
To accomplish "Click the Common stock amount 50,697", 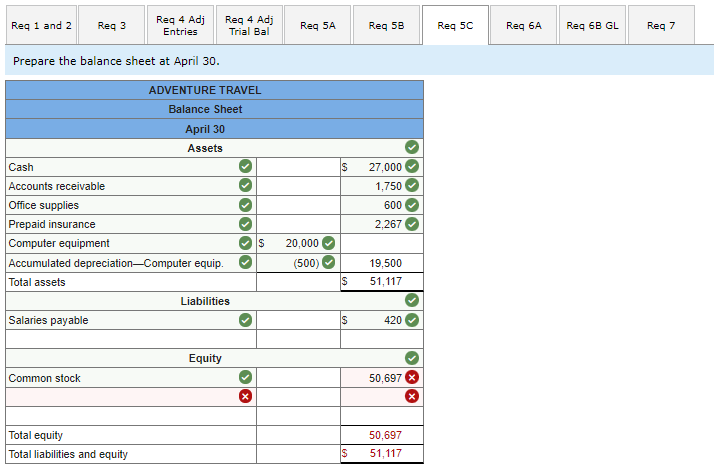I will click(382, 378).
